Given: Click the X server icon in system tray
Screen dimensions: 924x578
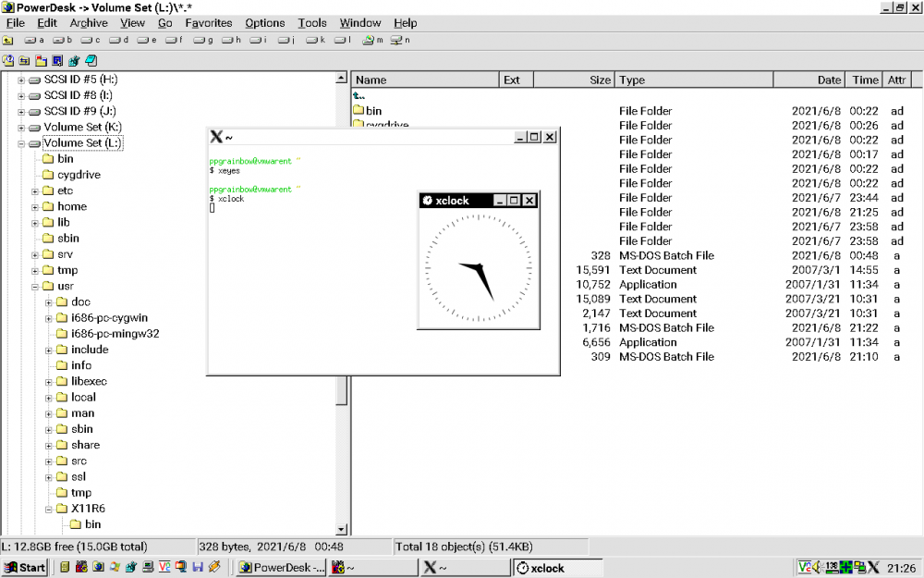Looking at the screenshot, I should tap(873, 567).
